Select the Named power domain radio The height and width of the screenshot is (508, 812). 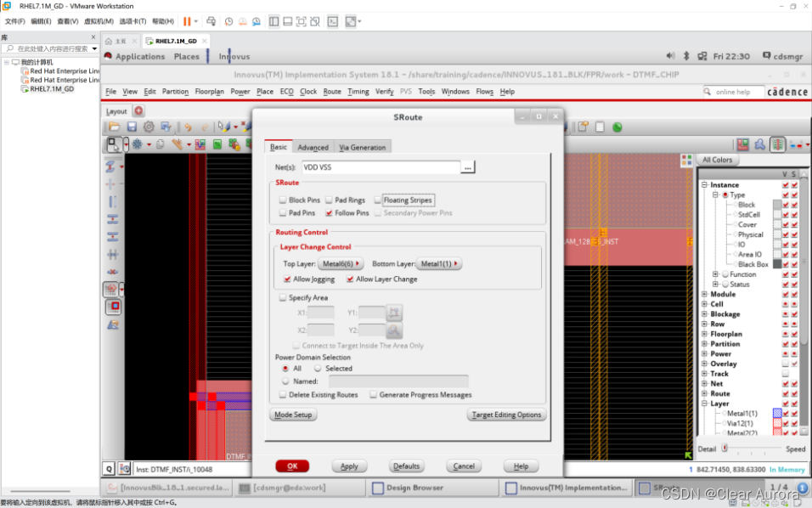click(285, 381)
